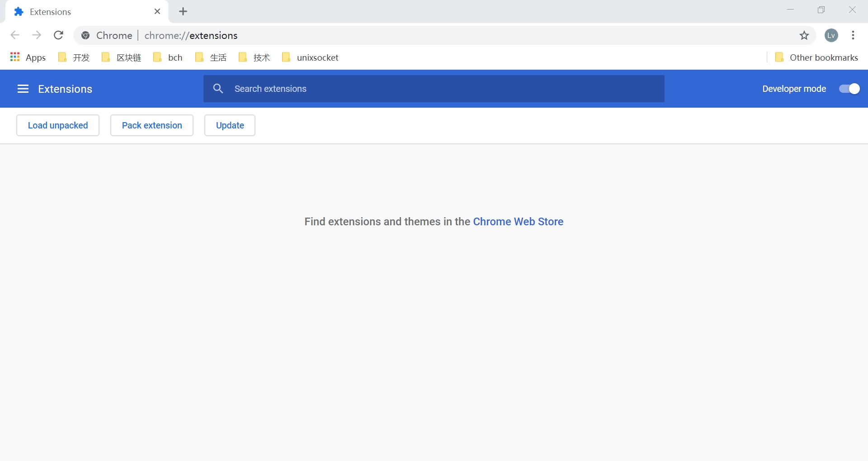Image resolution: width=868 pixels, height=461 pixels.
Task: Click the Pack extension button
Action: pyautogui.click(x=152, y=125)
